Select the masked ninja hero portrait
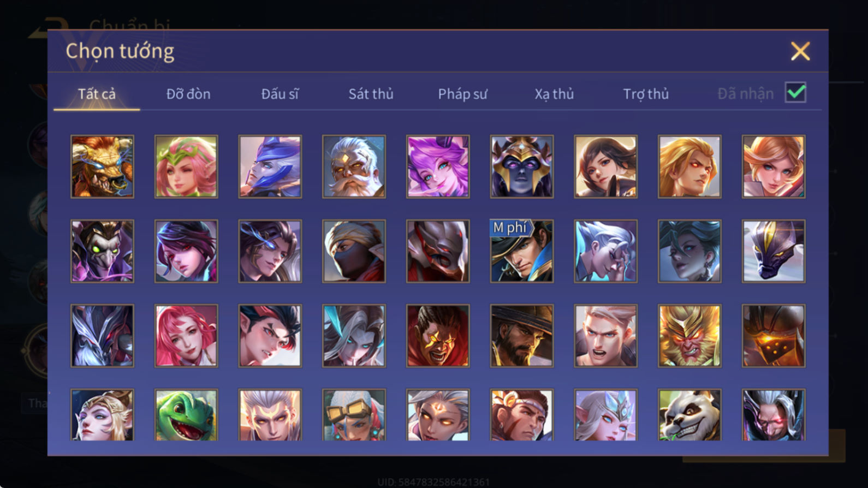868x488 pixels. 354,251
